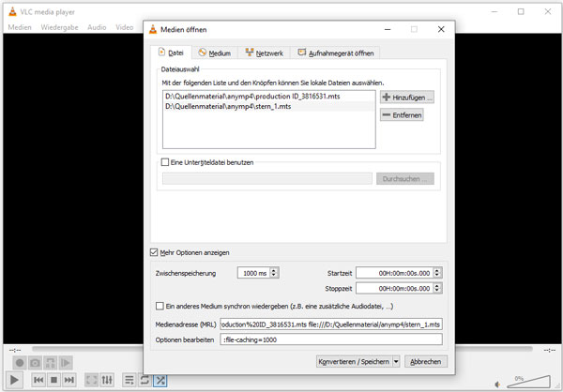563x392 pixels.
Task: Open the Wiedergabe menu
Action: [59, 27]
